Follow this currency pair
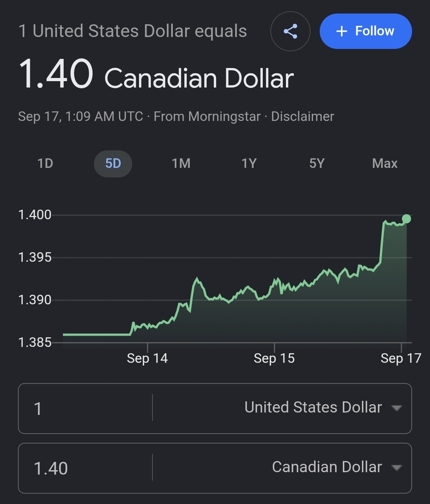The width and height of the screenshot is (430, 504). click(x=365, y=31)
